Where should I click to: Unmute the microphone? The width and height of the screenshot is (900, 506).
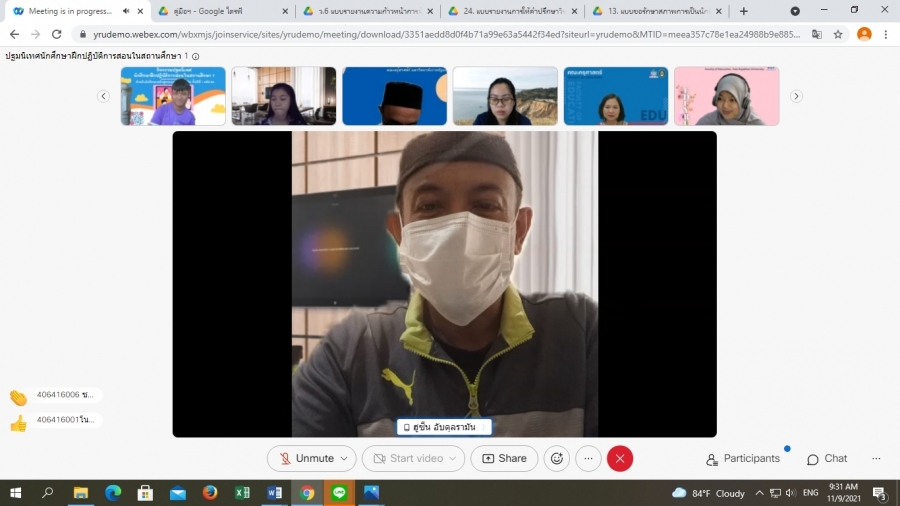point(305,458)
